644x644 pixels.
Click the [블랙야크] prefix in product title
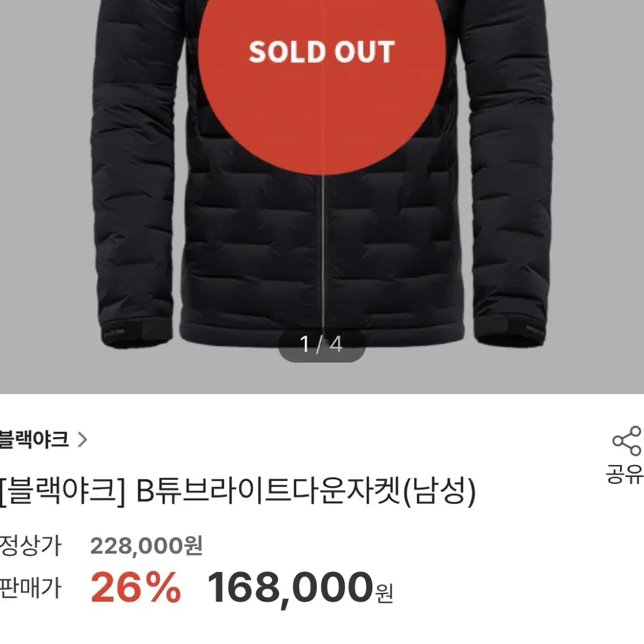63,491
